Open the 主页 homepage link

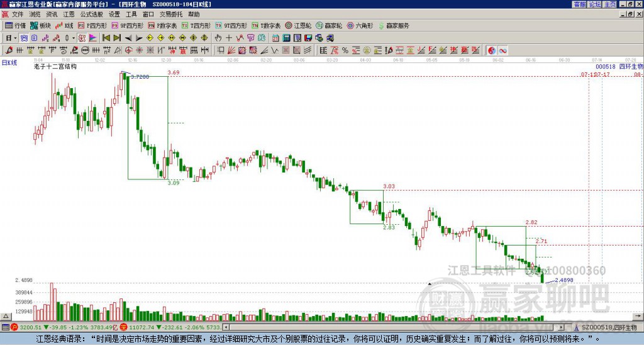click(610, 4)
